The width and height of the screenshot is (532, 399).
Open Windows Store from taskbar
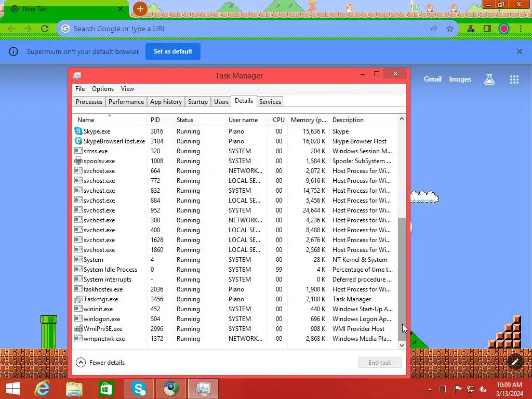click(x=106, y=389)
